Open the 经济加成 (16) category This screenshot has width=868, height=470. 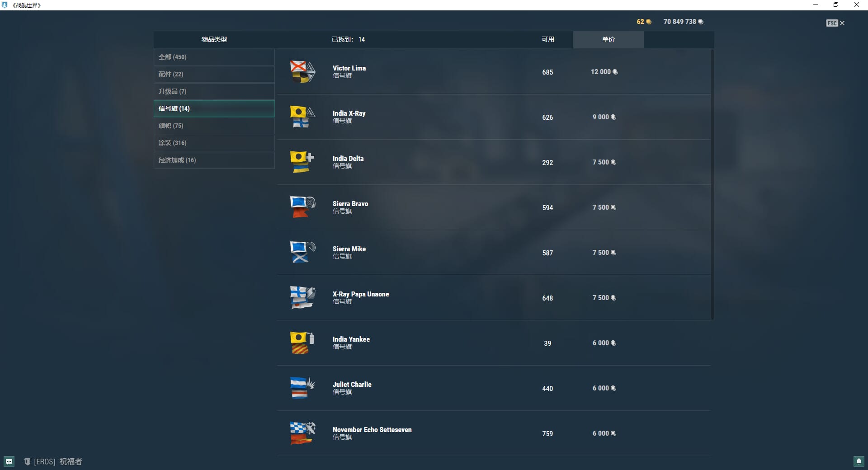(214, 160)
